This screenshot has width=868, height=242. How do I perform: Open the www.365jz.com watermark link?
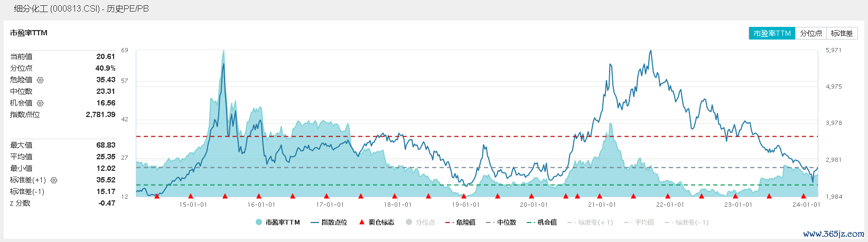(834, 234)
